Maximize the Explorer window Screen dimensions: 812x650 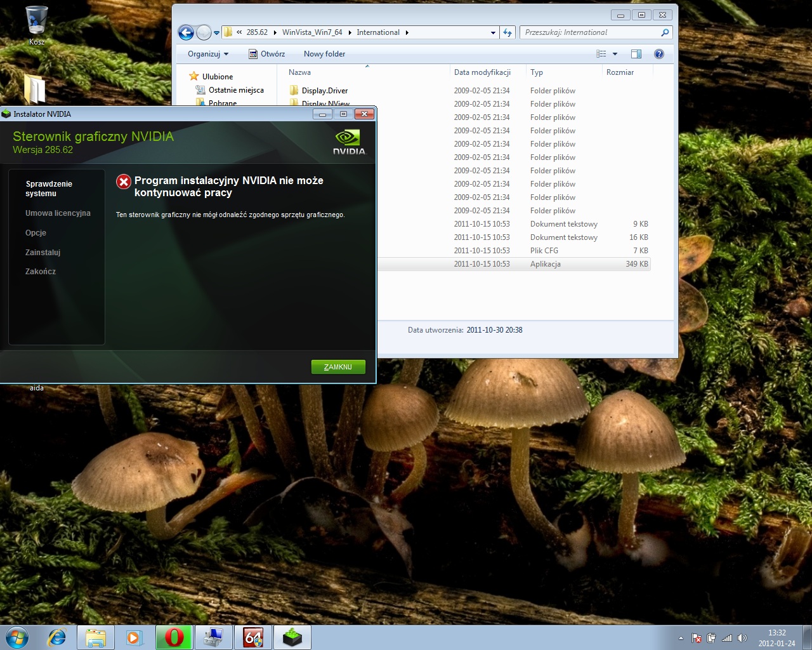[641, 15]
